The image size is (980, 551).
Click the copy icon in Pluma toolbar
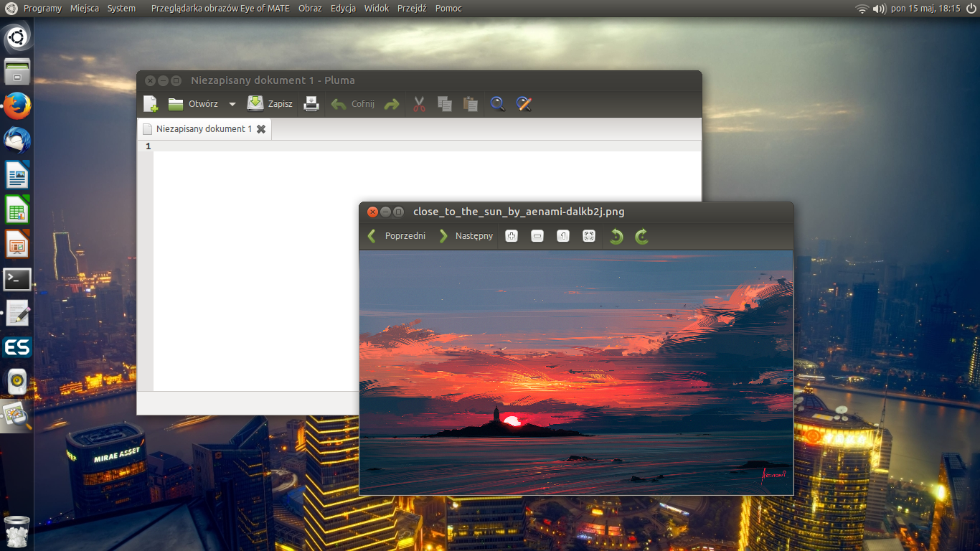(445, 104)
